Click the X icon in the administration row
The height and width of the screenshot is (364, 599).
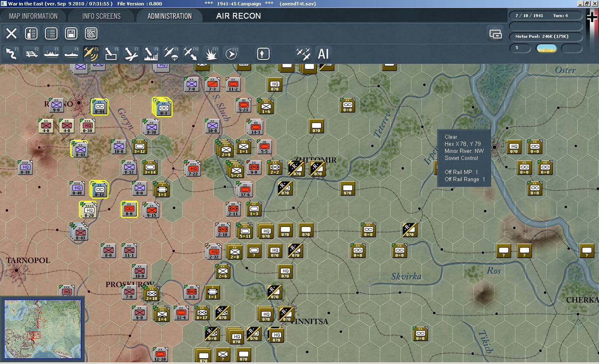[11, 33]
